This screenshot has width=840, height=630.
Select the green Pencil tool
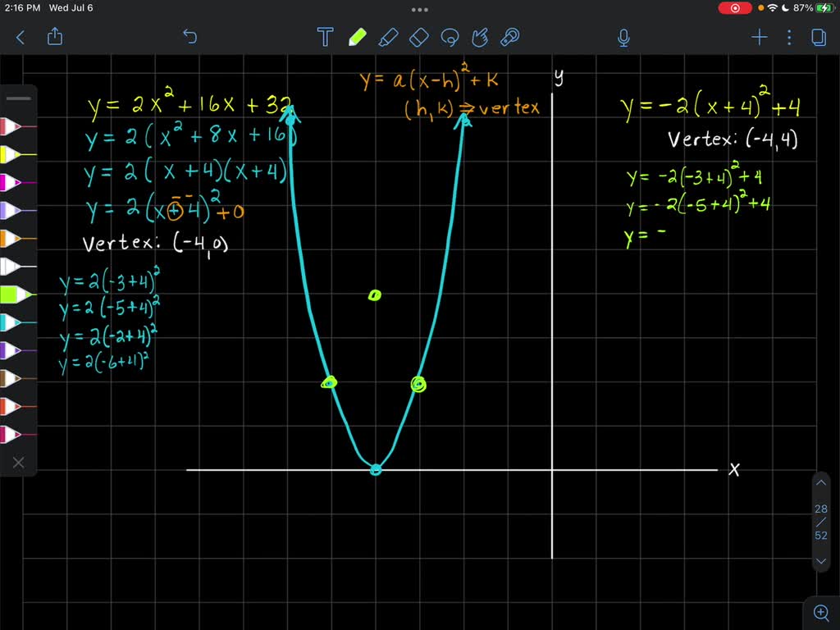tap(358, 37)
